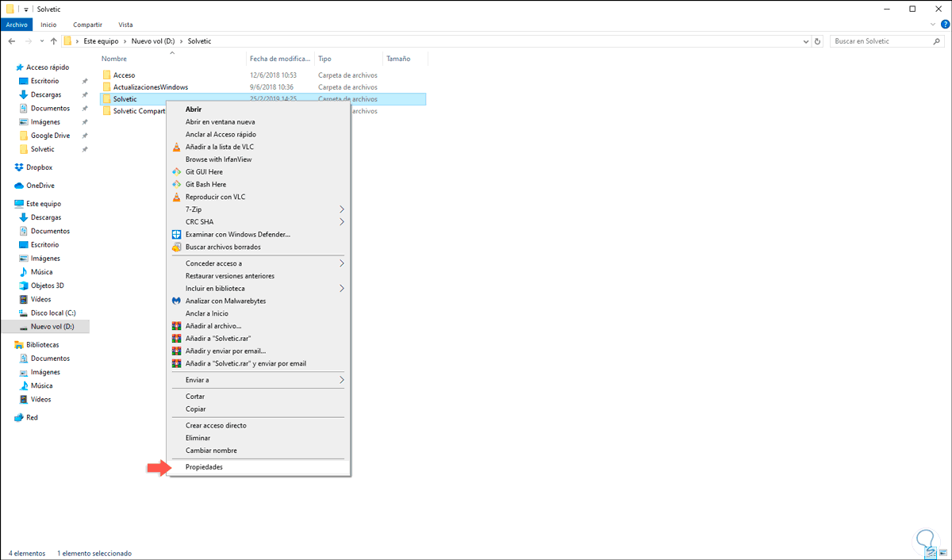Switch to the Inicio tab

click(49, 25)
